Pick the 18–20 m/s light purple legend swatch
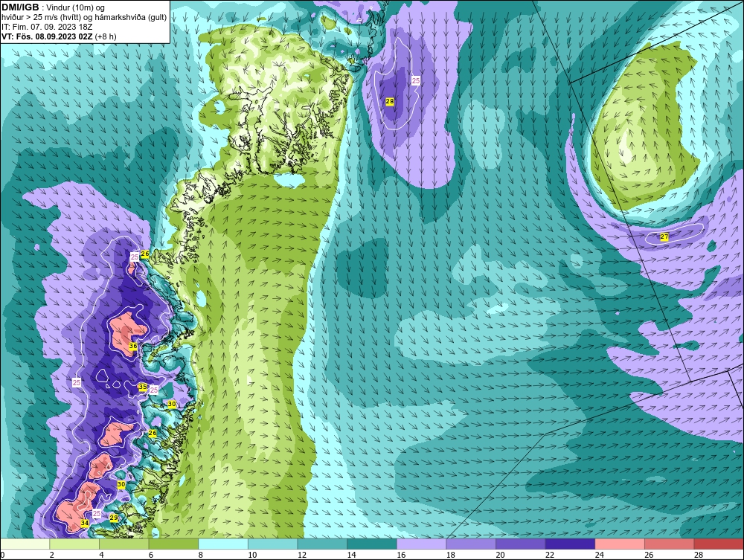744x560 pixels. pos(471,544)
